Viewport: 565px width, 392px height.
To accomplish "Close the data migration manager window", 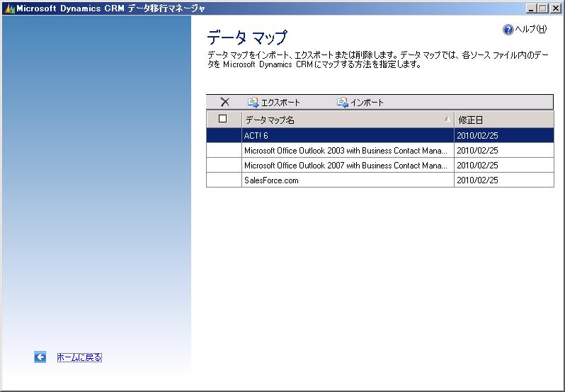I will (x=556, y=8).
